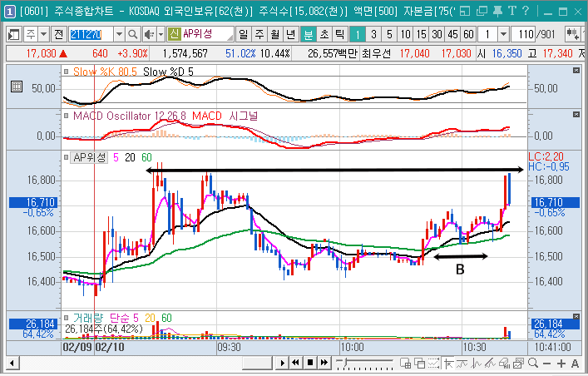Open the interval value 1 dropdown arrow

click(503, 35)
